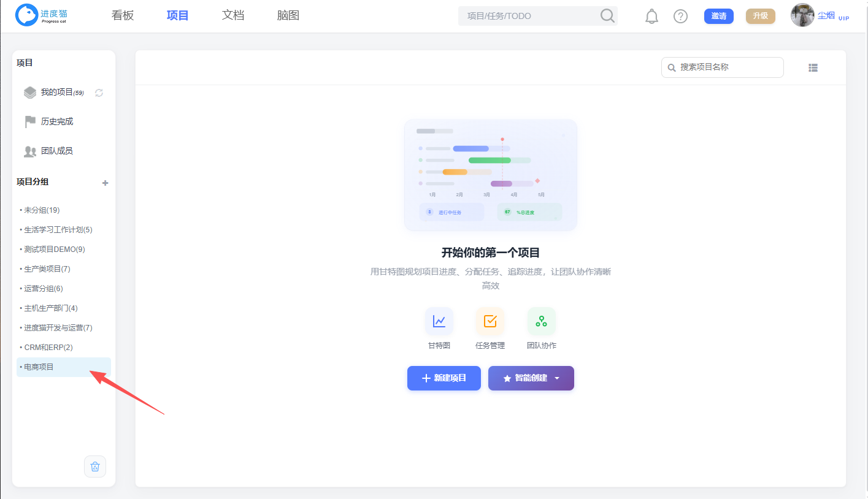Open 团队成员 in the sidebar
868x499 pixels.
click(x=48, y=151)
